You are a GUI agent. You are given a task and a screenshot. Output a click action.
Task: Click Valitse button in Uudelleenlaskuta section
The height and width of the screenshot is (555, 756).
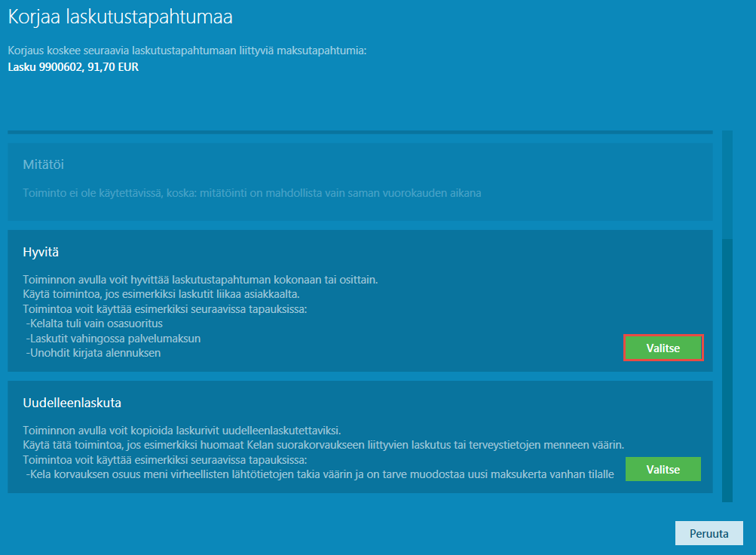pyautogui.click(x=663, y=469)
